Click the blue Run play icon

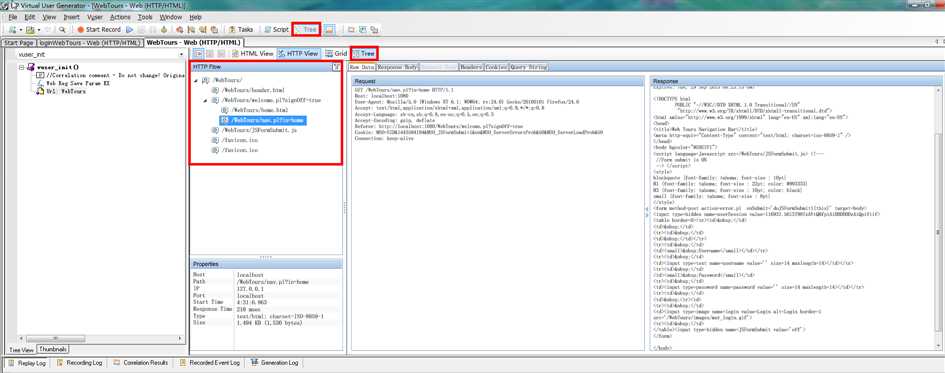(x=130, y=29)
